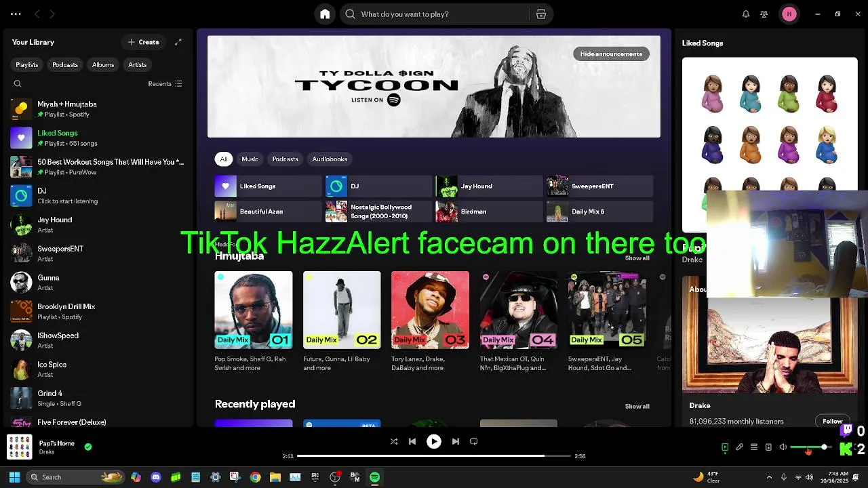Viewport: 868px width, 488px height.
Task: Open Google Chrome from taskbar
Action: pos(255,477)
